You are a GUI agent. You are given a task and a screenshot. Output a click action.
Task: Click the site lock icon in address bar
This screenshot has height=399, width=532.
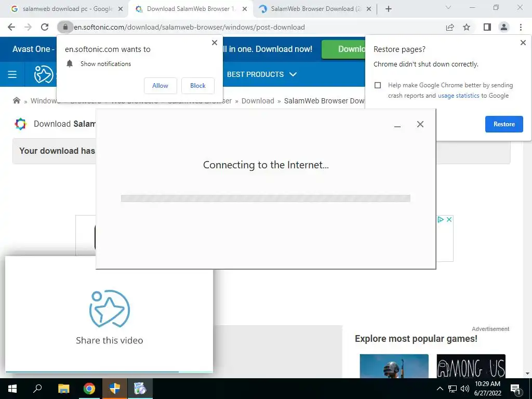pyautogui.click(x=65, y=27)
